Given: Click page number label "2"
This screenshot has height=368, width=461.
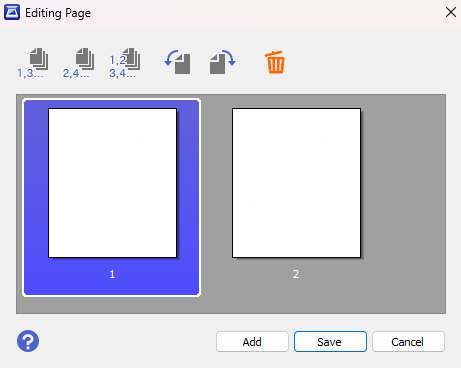Looking at the screenshot, I should click(296, 274).
